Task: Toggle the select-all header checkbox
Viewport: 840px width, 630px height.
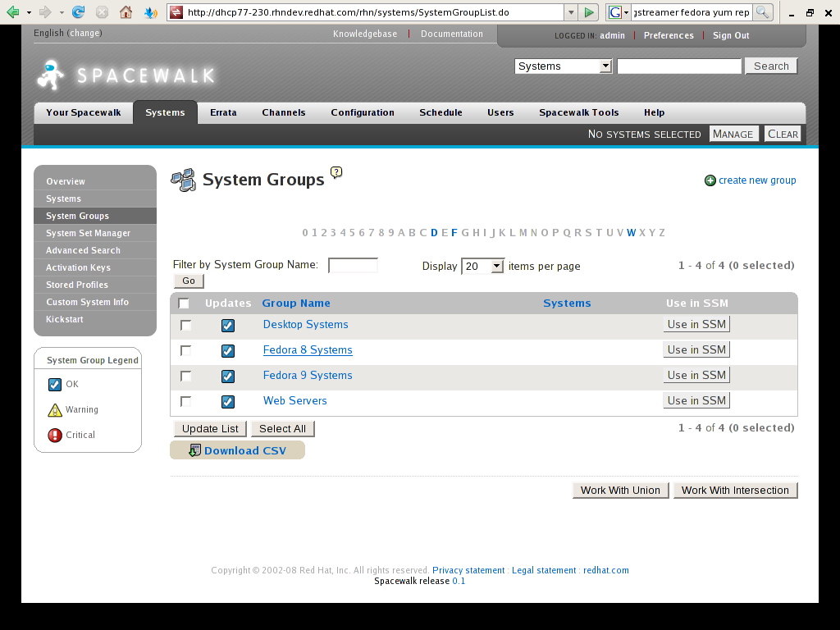Action: [184, 304]
